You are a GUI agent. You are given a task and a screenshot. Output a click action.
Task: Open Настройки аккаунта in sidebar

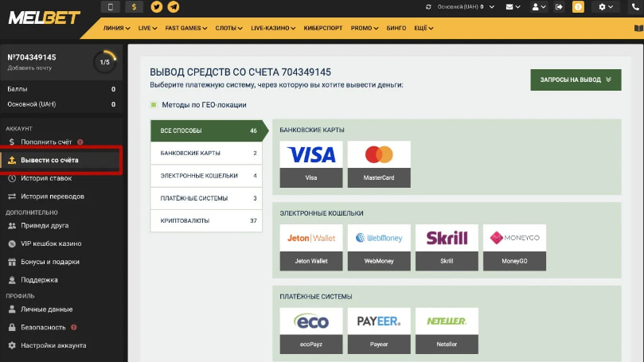pyautogui.click(x=61, y=345)
